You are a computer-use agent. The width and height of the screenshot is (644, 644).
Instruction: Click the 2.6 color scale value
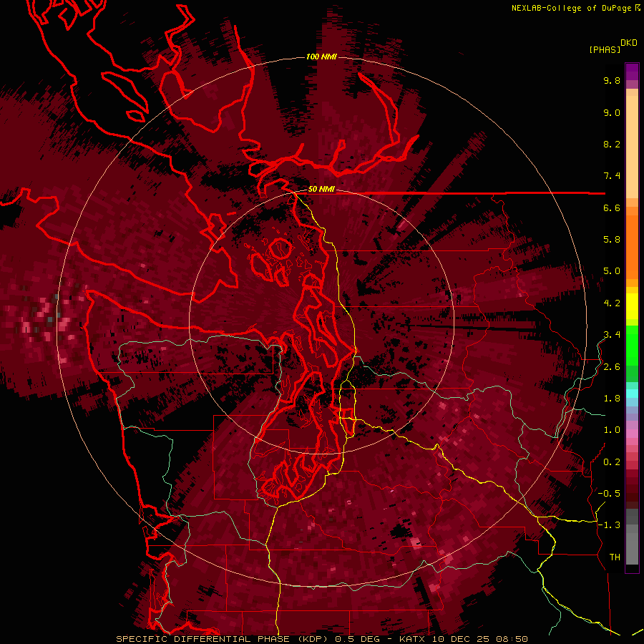(612, 367)
